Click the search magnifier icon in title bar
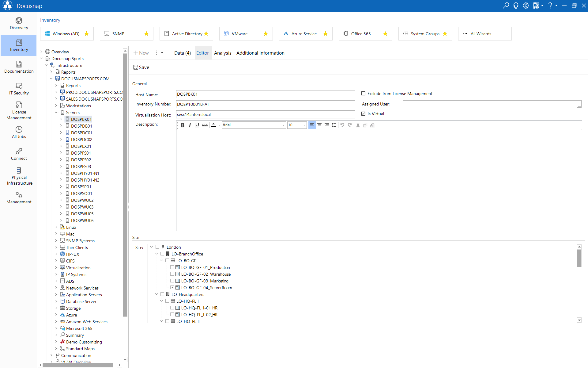 506,6
